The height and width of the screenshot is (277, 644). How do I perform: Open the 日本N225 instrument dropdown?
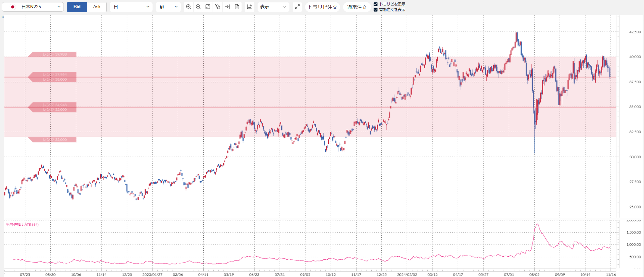point(33,7)
